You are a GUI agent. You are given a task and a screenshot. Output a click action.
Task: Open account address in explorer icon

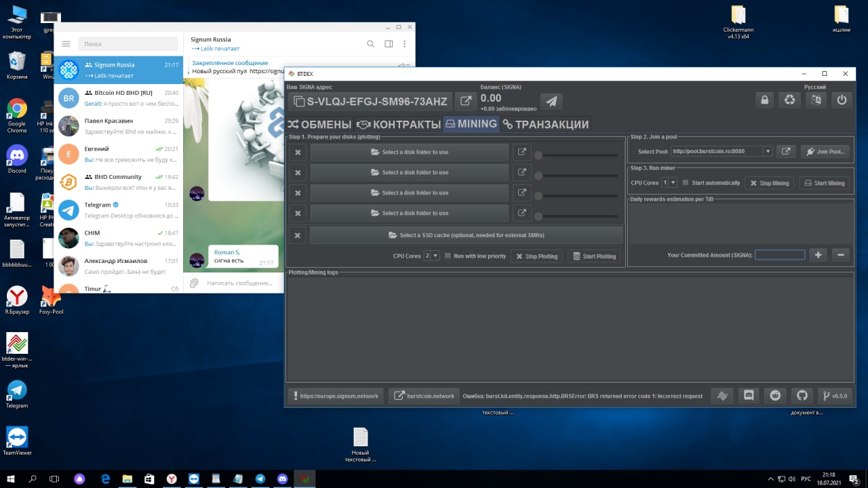click(465, 102)
